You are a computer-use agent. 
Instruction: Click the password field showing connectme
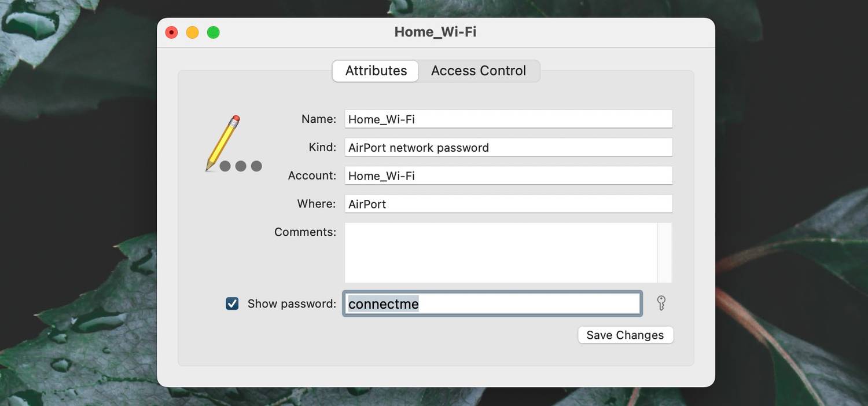[x=492, y=303]
